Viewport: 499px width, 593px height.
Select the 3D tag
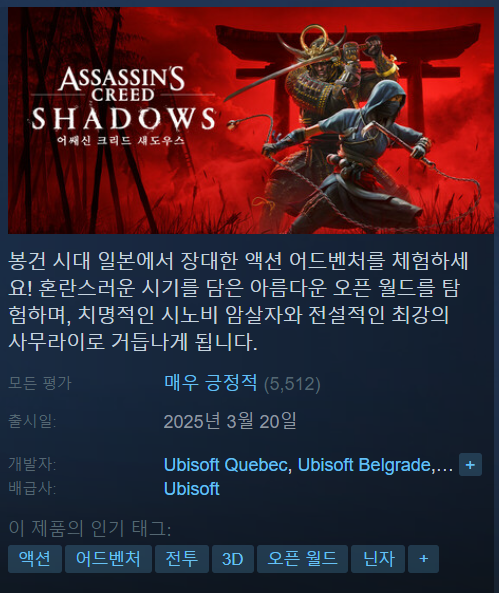coord(233,559)
